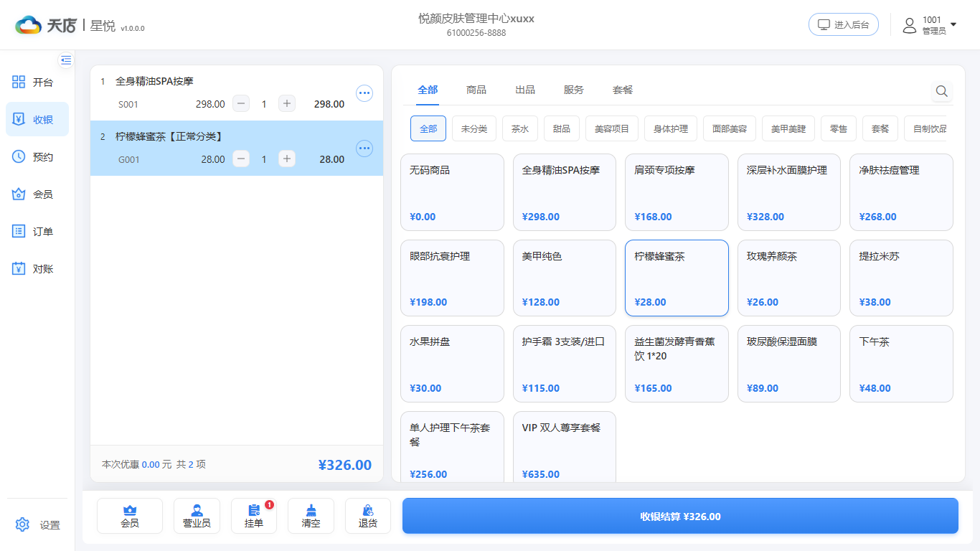Open the 开台 sidebar section
This screenshot has height=551, width=980.
[37, 83]
